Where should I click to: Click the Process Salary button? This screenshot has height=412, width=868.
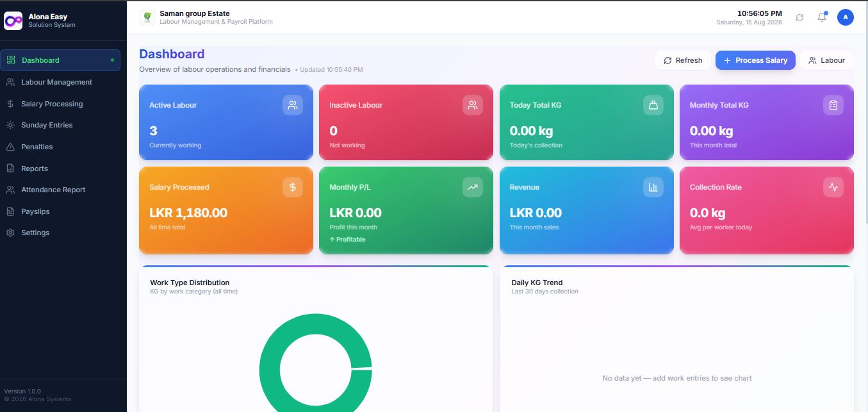tap(755, 60)
